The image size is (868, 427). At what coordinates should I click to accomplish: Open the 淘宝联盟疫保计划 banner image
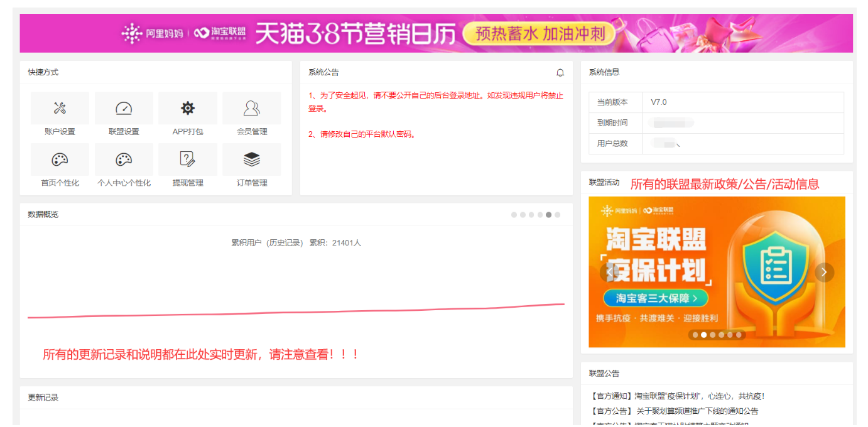coord(717,272)
